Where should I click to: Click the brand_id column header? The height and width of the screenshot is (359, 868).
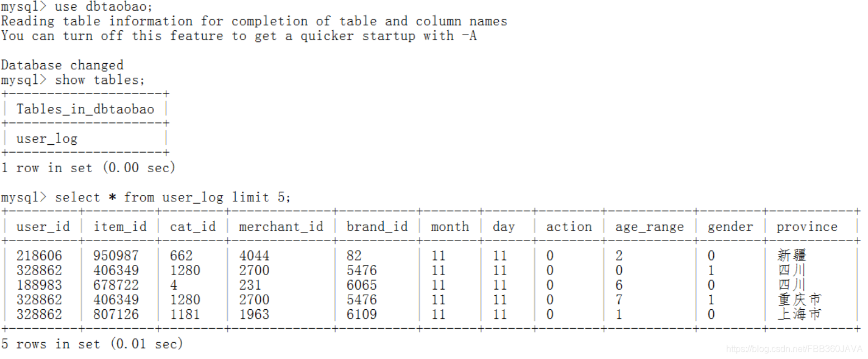coord(377,226)
